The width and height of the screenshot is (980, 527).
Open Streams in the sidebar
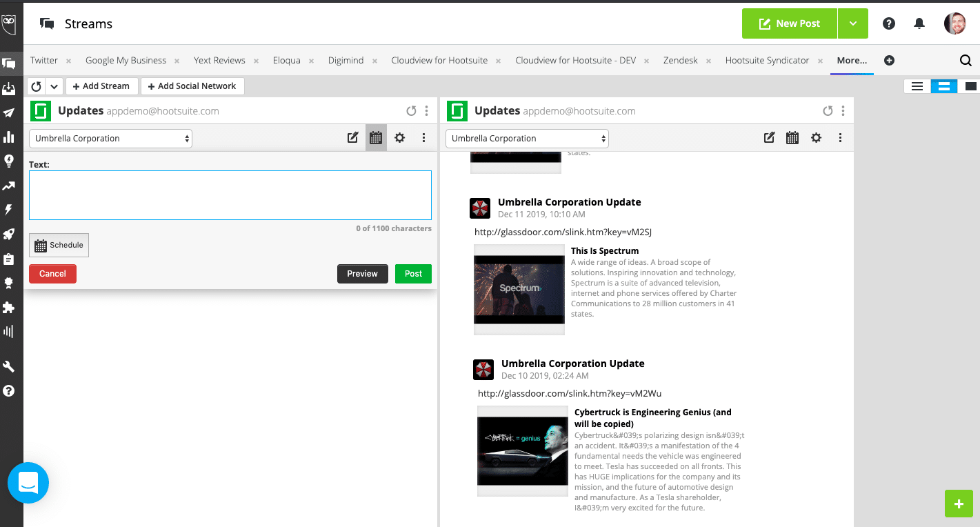tap(9, 63)
